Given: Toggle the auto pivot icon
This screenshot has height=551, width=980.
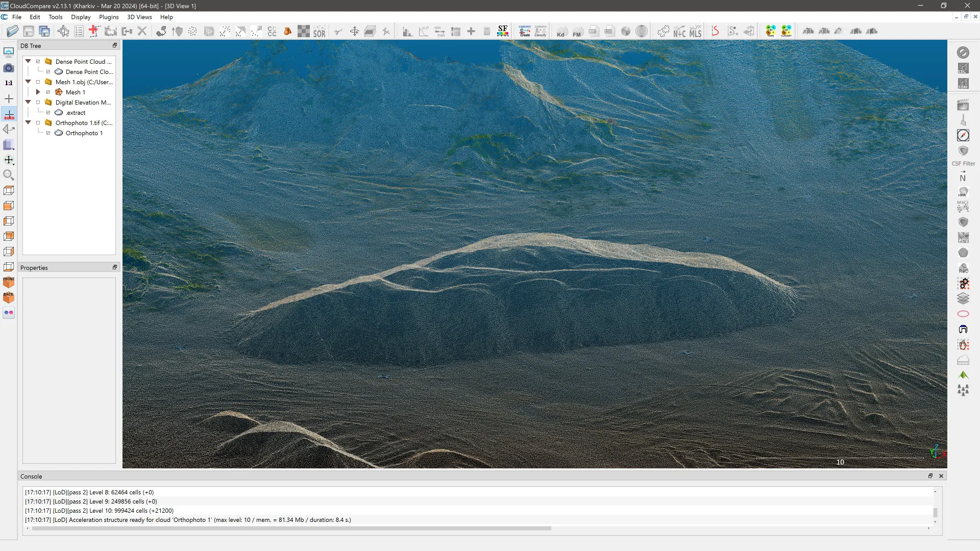Looking at the screenshot, I should pyautogui.click(x=9, y=114).
